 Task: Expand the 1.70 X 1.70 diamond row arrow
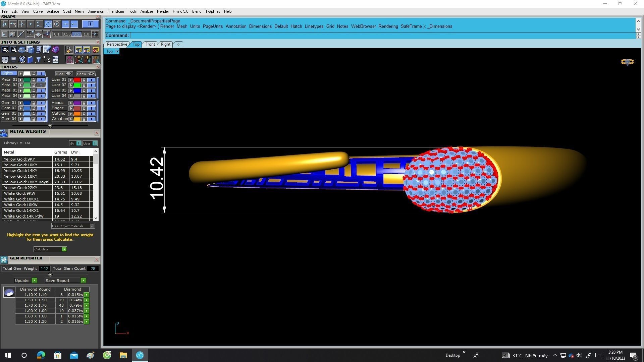tap(87, 305)
